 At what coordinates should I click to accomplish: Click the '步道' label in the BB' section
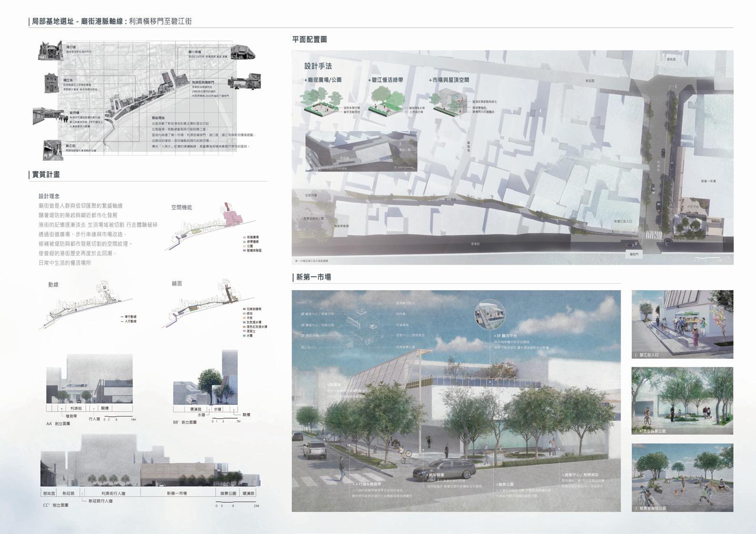(x=217, y=409)
